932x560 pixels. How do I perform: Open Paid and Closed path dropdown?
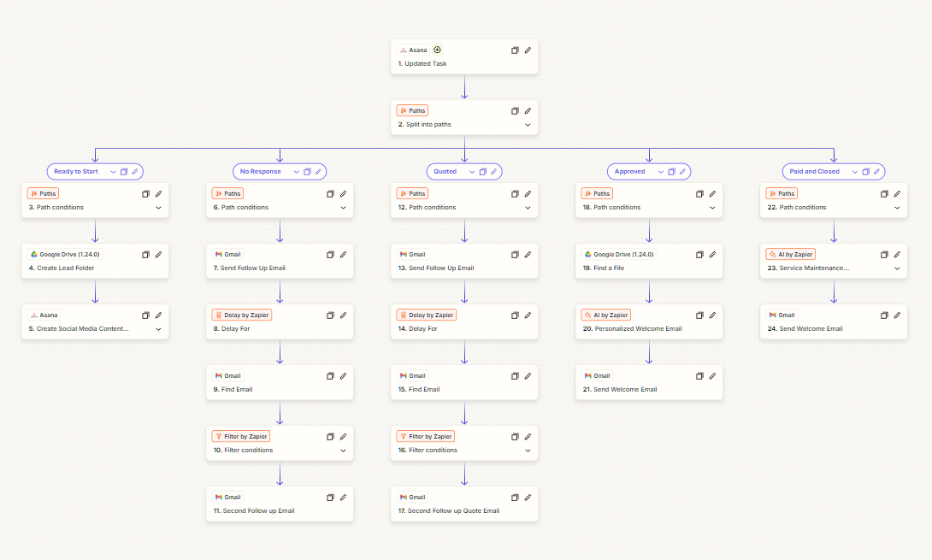coord(855,172)
